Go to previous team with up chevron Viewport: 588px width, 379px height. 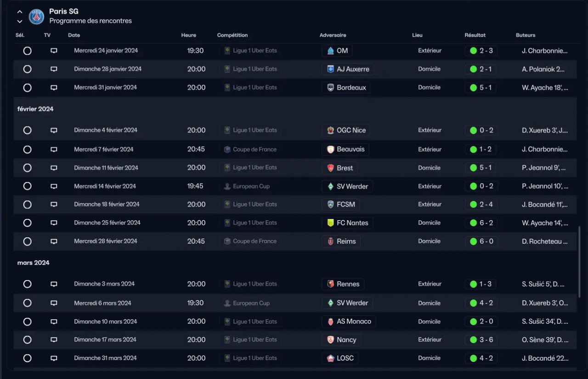click(x=20, y=12)
